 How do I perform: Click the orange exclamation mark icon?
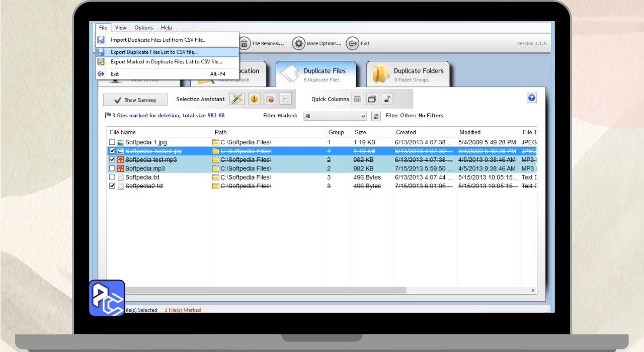point(254,99)
